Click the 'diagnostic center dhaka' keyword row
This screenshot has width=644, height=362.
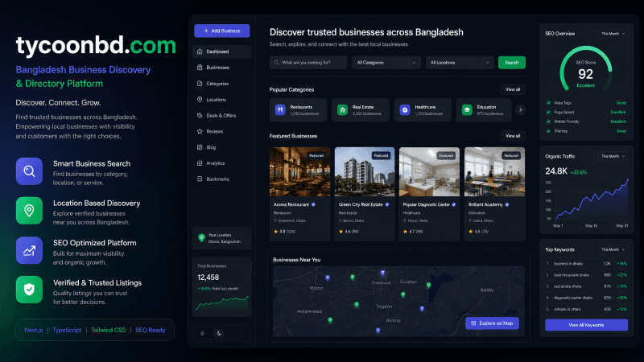(586, 298)
